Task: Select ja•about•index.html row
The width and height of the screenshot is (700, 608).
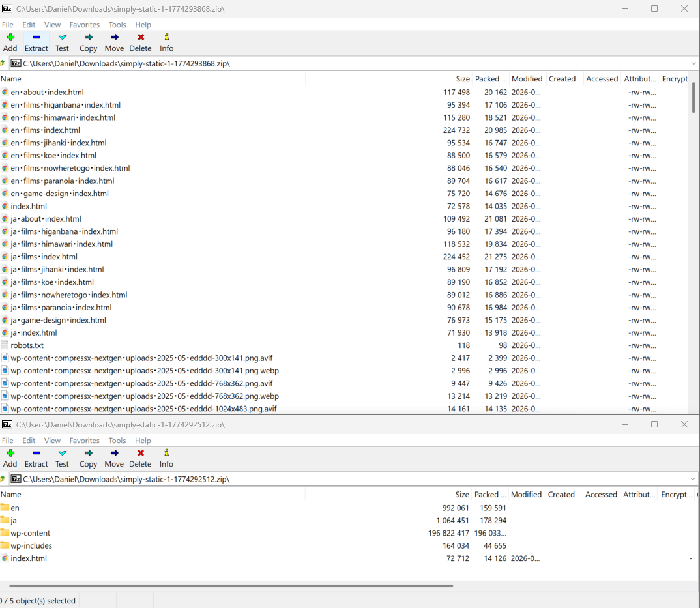Action: point(343,219)
